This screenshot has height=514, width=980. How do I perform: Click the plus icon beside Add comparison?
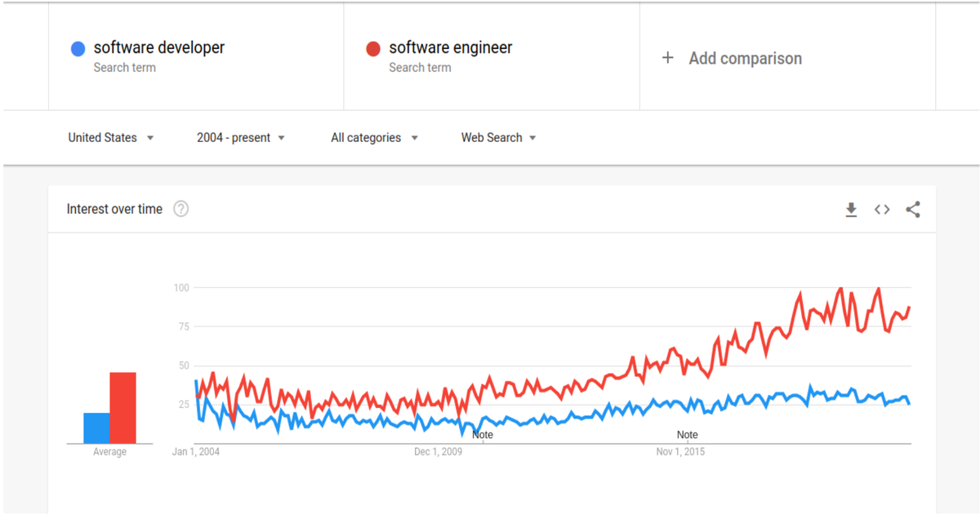[x=666, y=58]
